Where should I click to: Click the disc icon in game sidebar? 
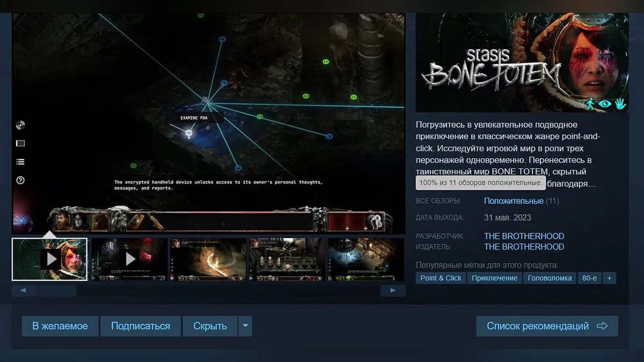pos(20,125)
